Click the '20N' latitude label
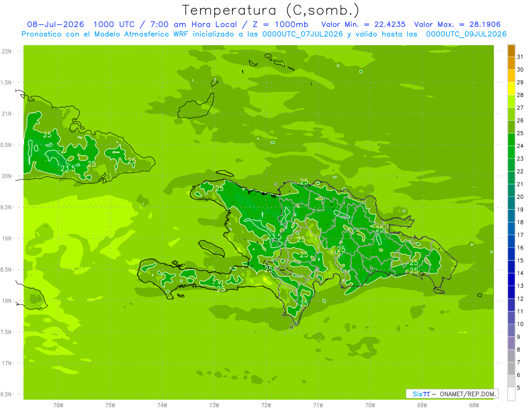Image resolution: width=532 pixels, height=411 pixels. [7, 176]
